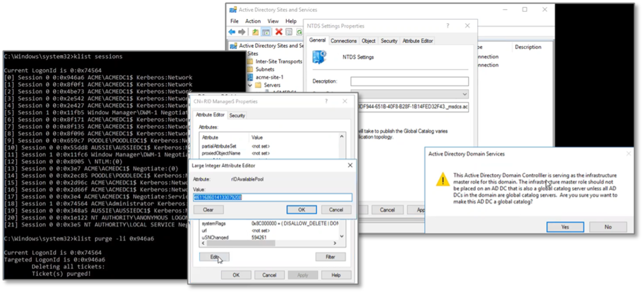Click the Attribute column header
Image resolution: width=644 pixels, height=294 pixels.
[225, 137]
